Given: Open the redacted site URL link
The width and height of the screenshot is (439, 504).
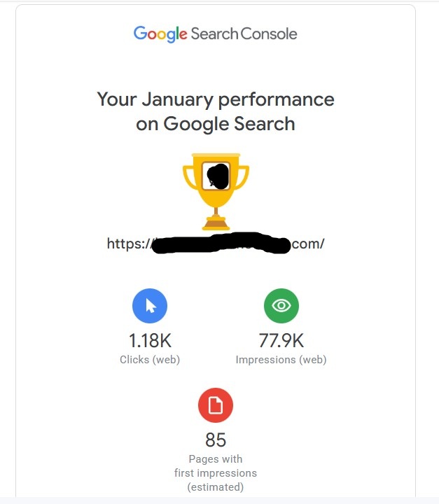Looking at the screenshot, I should point(220,244).
